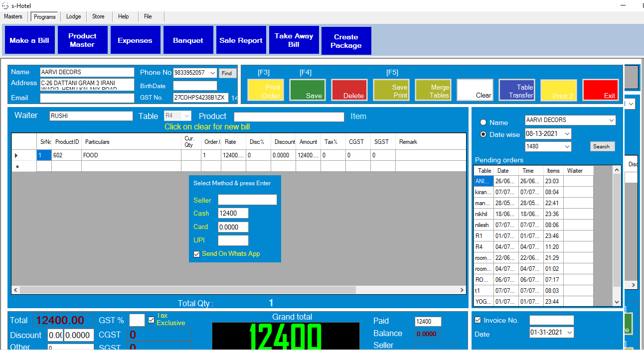Click the UPI amount input field

pos(233,240)
